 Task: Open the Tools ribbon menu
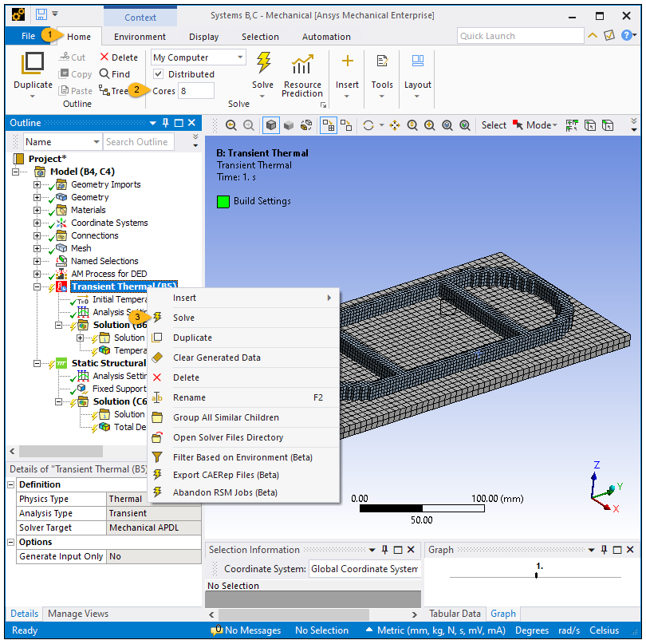point(382,77)
